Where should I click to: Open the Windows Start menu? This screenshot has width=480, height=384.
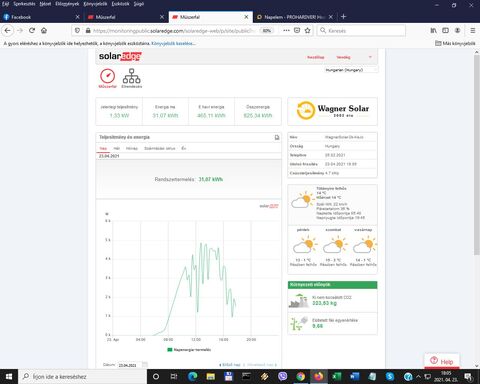[x=9, y=377]
